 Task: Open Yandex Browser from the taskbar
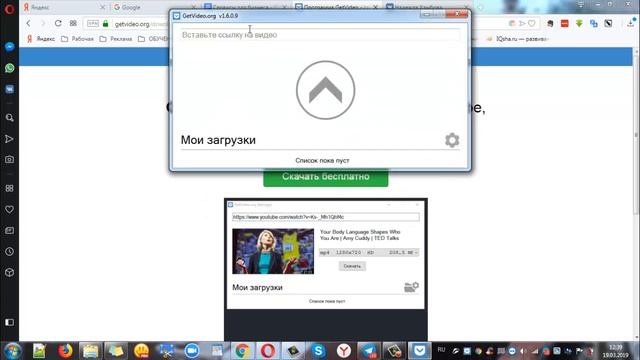[344, 351]
